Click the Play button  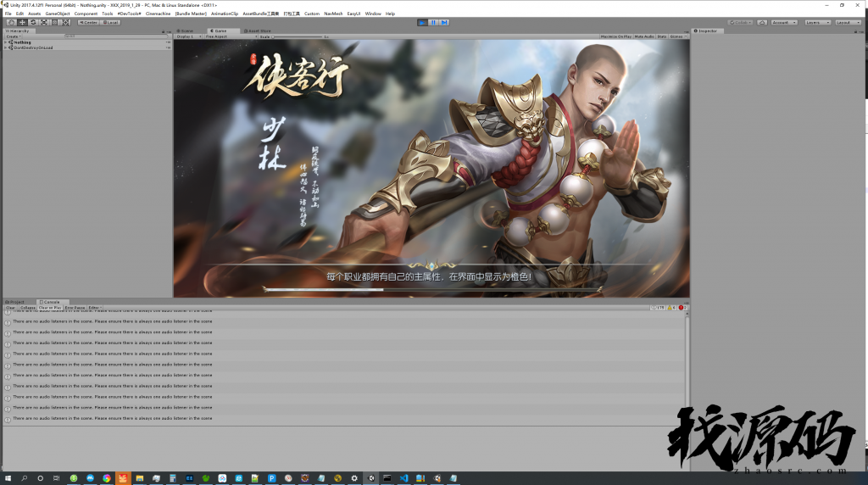click(x=422, y=22)
